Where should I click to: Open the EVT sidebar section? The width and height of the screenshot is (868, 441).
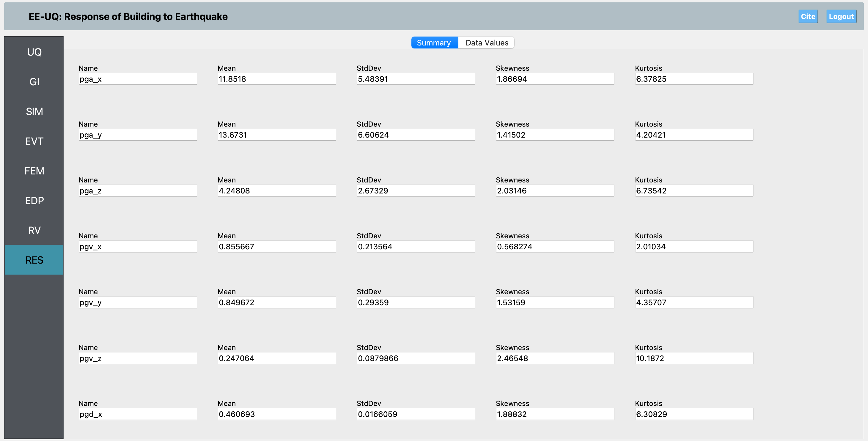[34, 141]
